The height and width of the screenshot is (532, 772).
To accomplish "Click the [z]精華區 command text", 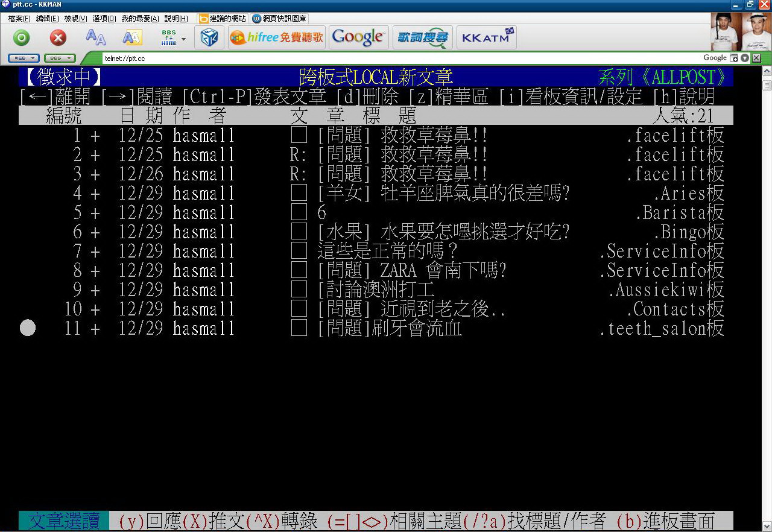I will [x=449, y=97].
